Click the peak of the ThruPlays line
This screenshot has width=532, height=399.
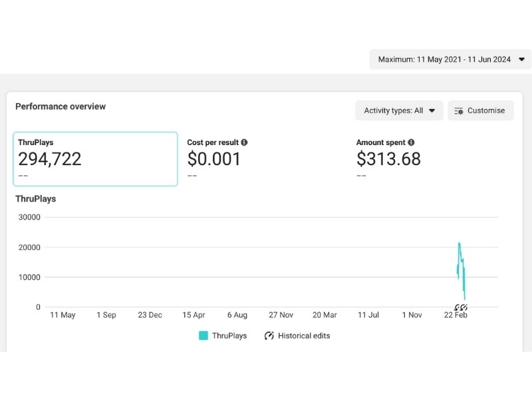tap(459, 244)
